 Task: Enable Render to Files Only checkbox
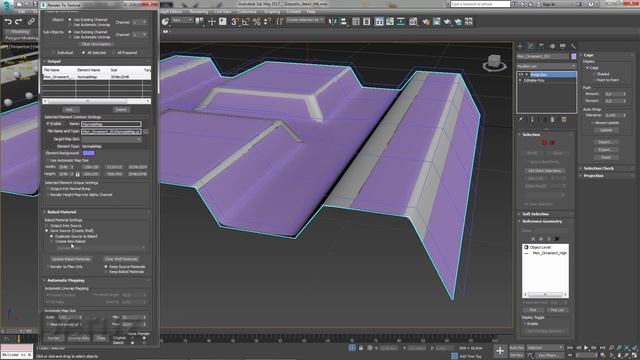[47, 267]
